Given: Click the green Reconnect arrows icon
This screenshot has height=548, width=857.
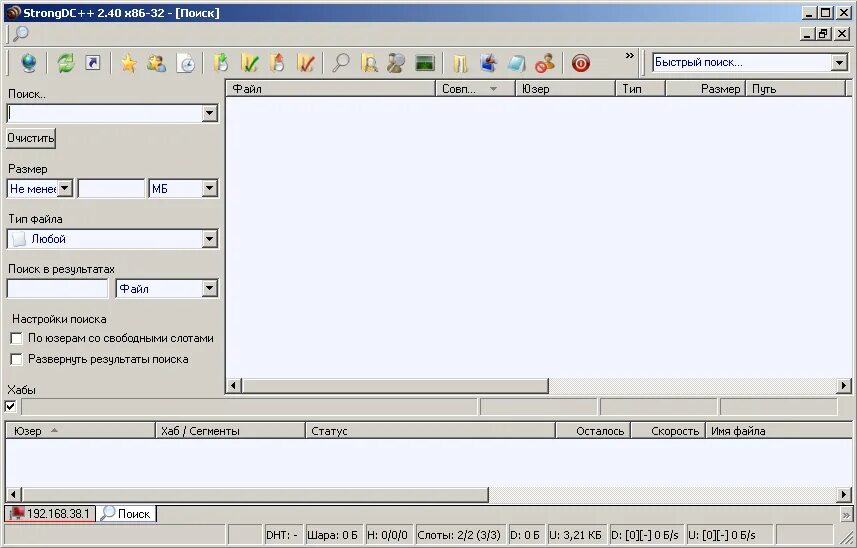Looking at the screenshot, I should [x=66, y=63].
